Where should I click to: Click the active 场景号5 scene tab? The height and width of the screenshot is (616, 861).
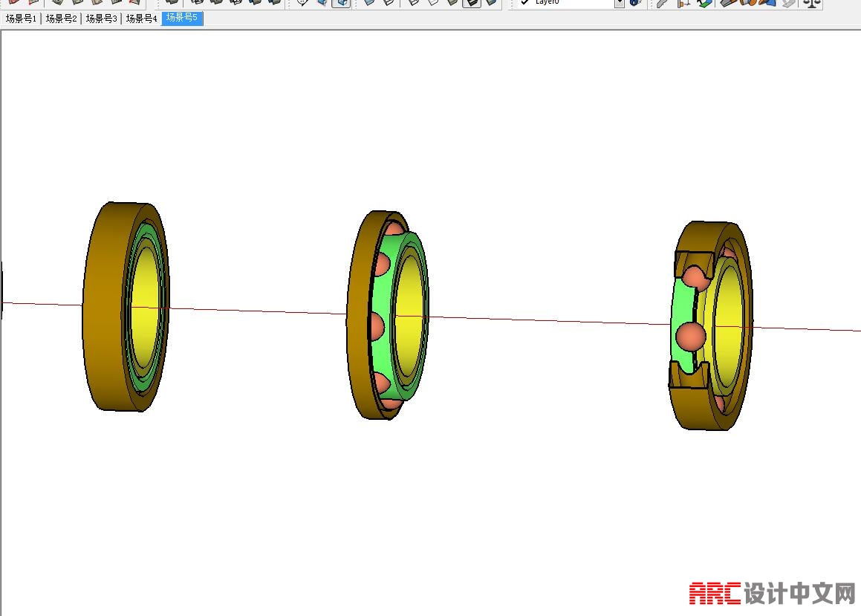pyautogui.click(x=182, y=18)
